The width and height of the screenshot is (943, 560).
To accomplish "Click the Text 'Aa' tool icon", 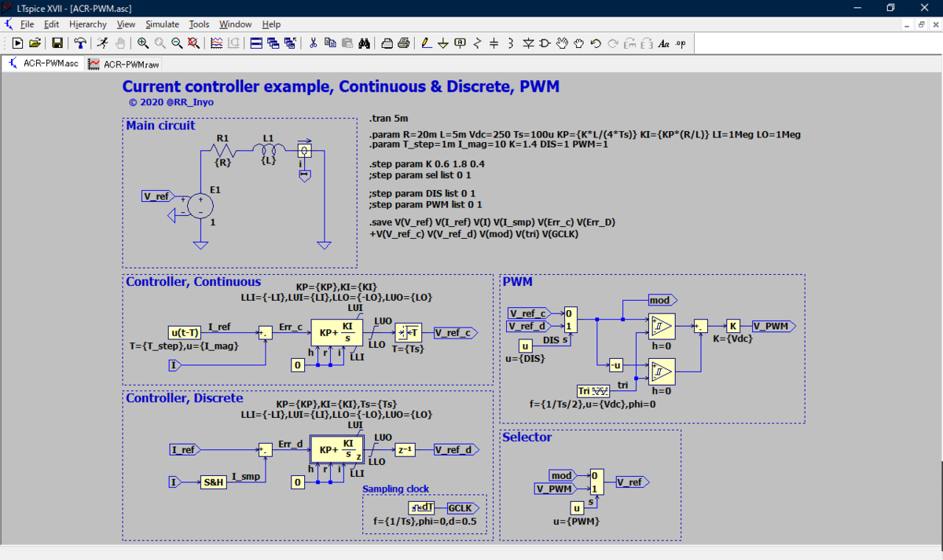I will pos(664,43).
